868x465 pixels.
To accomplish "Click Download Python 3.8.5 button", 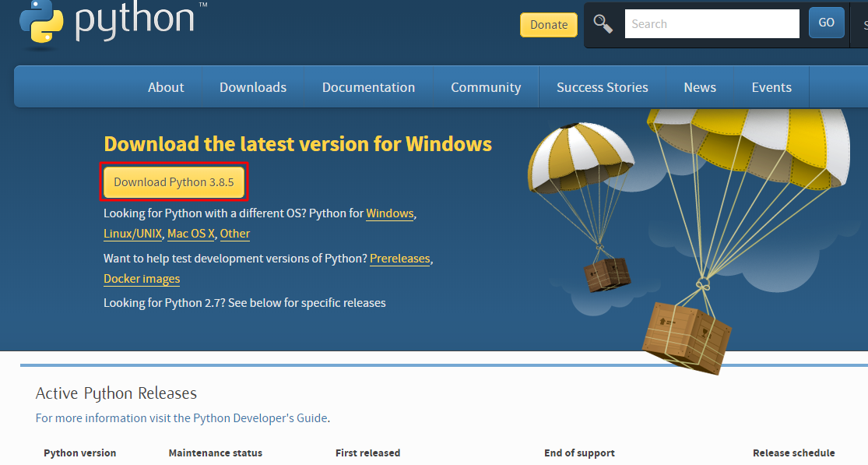I will pos(174,182).
